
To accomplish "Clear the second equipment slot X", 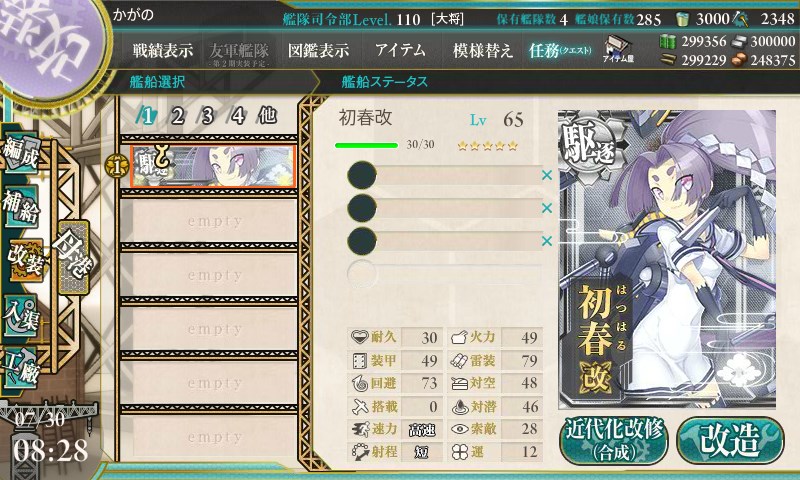I will tap(547, 208).
